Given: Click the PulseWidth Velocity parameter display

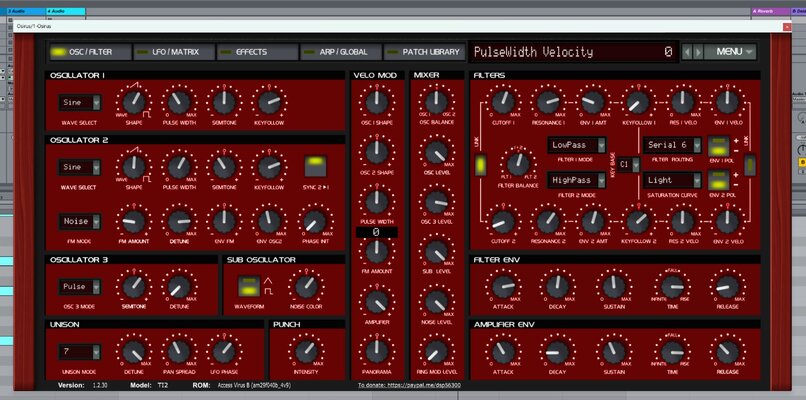Looking at the screenshot, I should (574, 52).
